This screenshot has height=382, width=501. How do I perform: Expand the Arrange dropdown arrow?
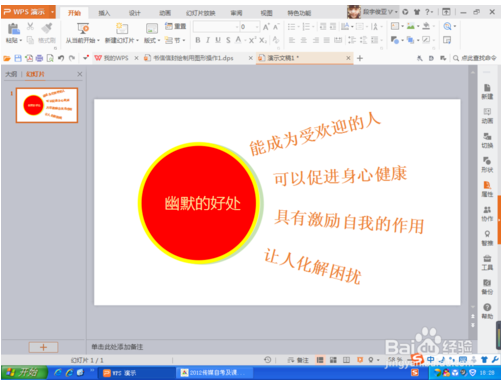point(418,41)
